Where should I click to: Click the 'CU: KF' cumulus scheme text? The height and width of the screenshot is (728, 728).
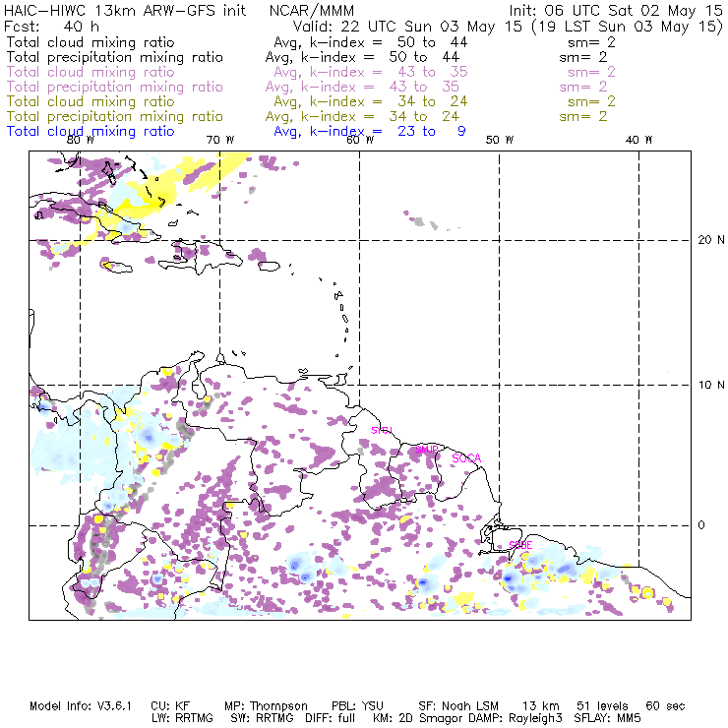click(x=170, y=706)
